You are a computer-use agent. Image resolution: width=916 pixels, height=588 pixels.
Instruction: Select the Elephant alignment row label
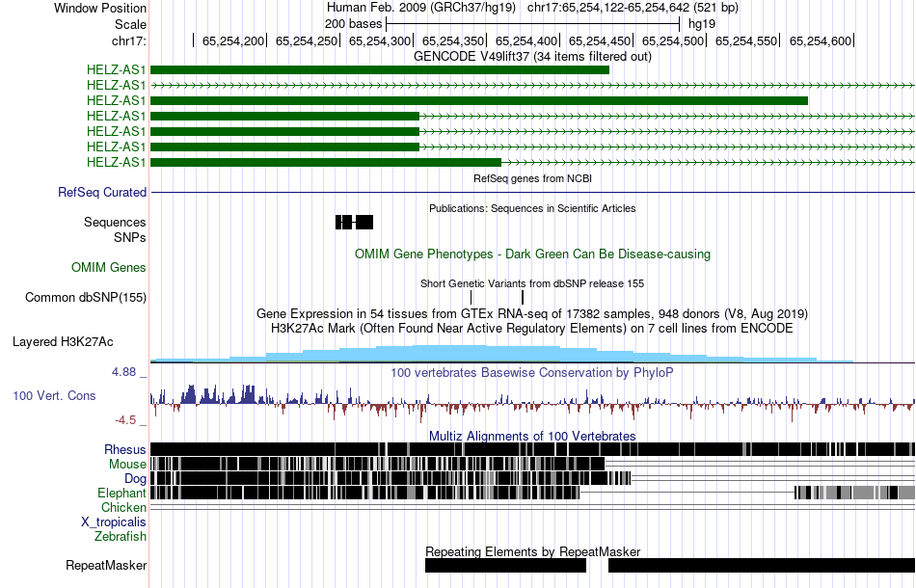[121, 494]
